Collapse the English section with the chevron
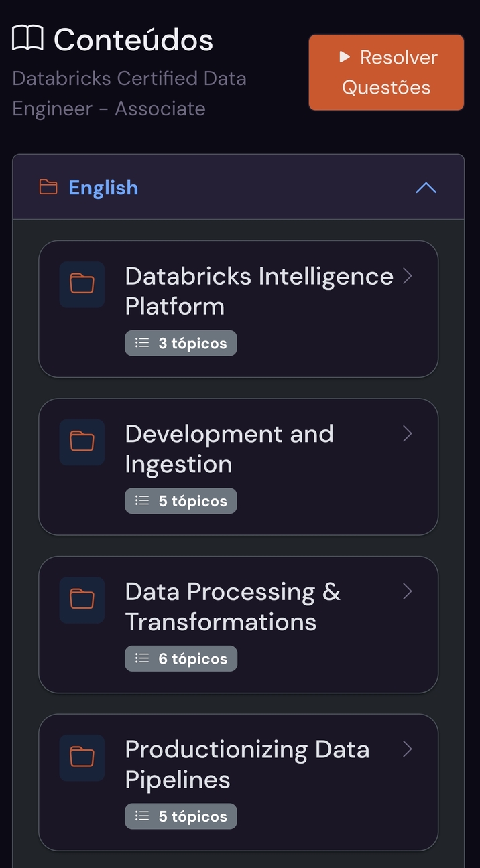Screen dimensions: 480x868 426,188
